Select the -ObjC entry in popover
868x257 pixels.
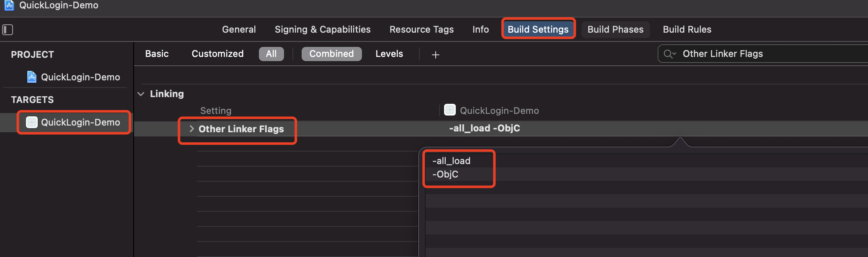coord(445,174)
